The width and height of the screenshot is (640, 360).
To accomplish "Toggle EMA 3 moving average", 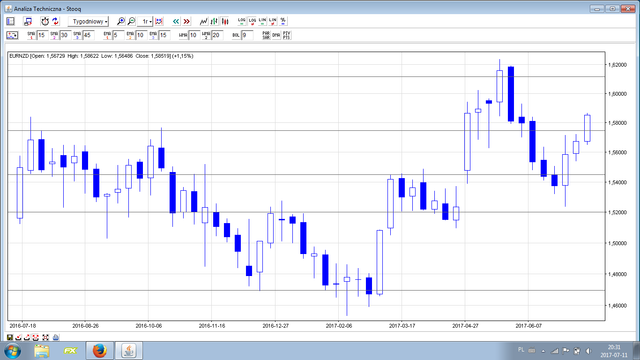I will pyautogui.click(x=153, y=35).
